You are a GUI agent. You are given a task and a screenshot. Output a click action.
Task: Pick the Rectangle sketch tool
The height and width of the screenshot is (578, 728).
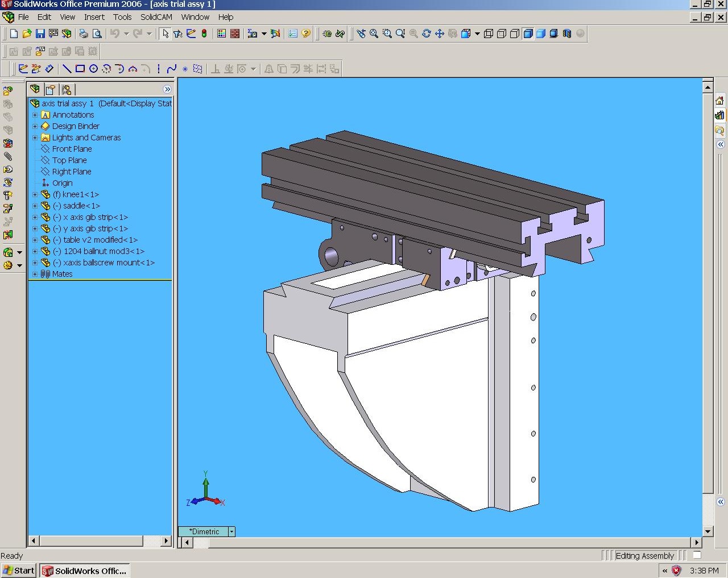click(80, 69)
